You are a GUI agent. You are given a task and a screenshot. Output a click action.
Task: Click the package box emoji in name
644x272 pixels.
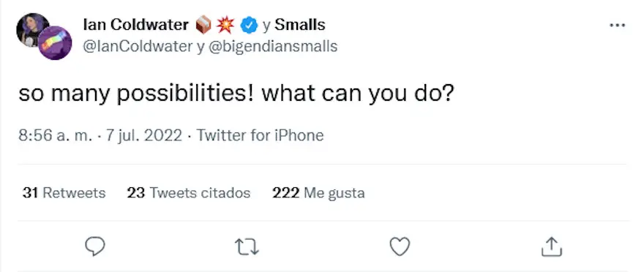pos(203,26)
